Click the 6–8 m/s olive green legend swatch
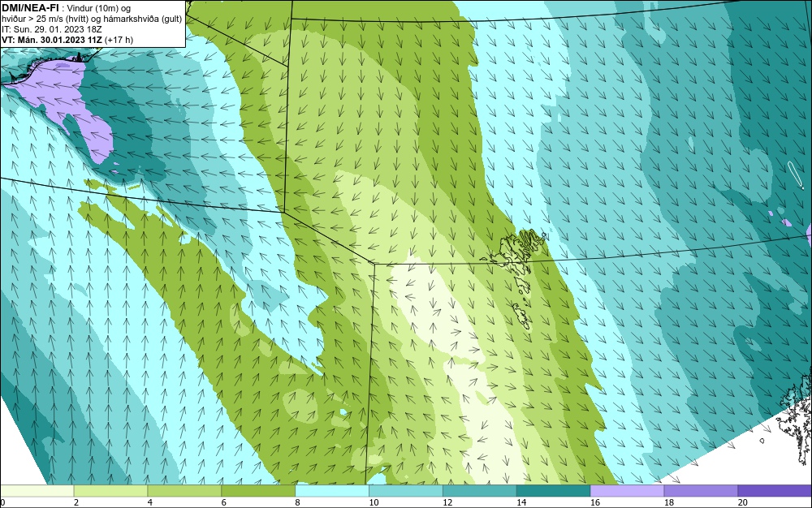This screenshot has width=812, height=508. click(x=258, y=491)
